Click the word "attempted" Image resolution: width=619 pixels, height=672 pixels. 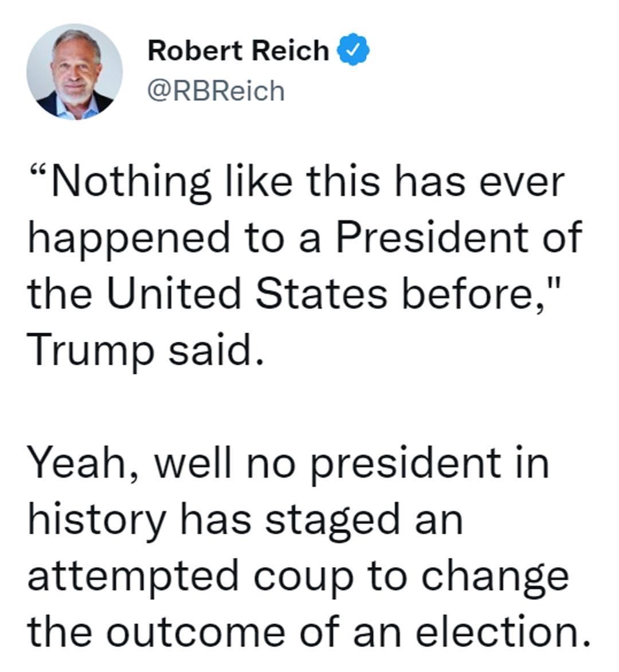pos(132,576)
